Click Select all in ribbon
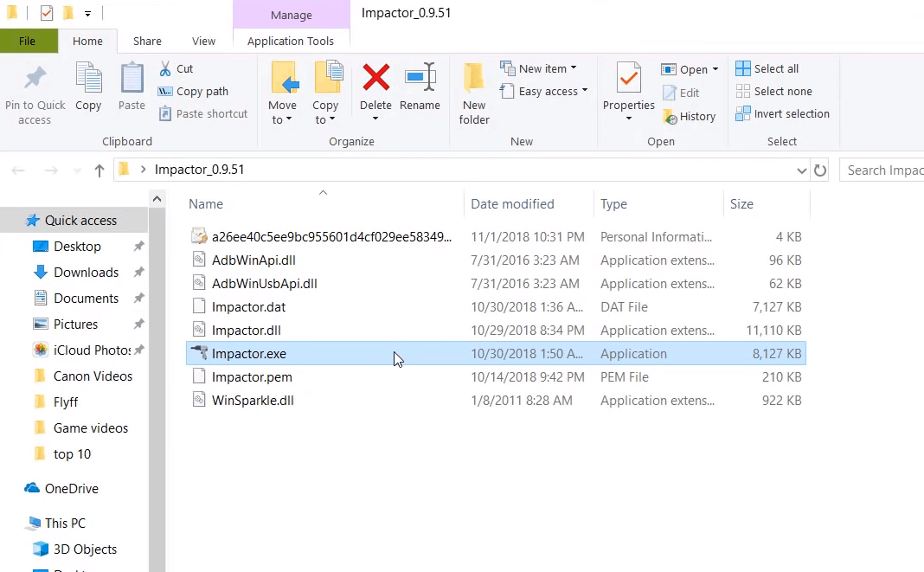The height and width of the screenshot is (572, 924). 767,68
